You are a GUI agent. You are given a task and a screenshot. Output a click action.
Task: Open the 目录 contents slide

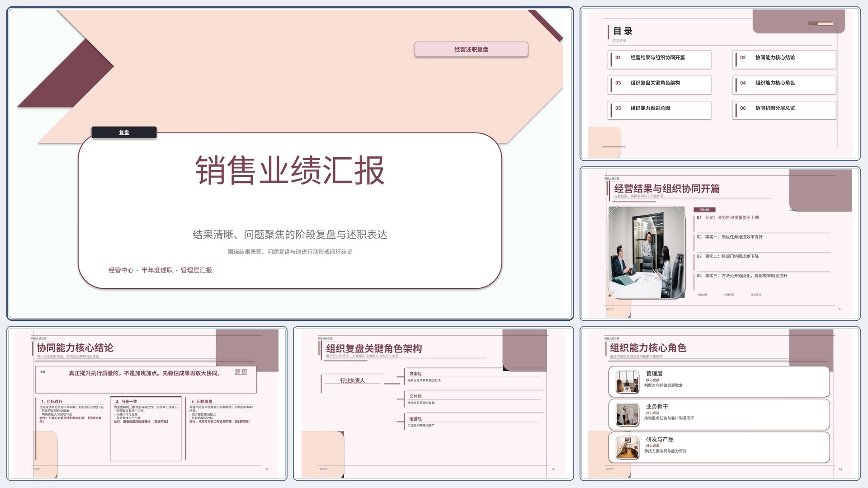click(x=720, y=84)
